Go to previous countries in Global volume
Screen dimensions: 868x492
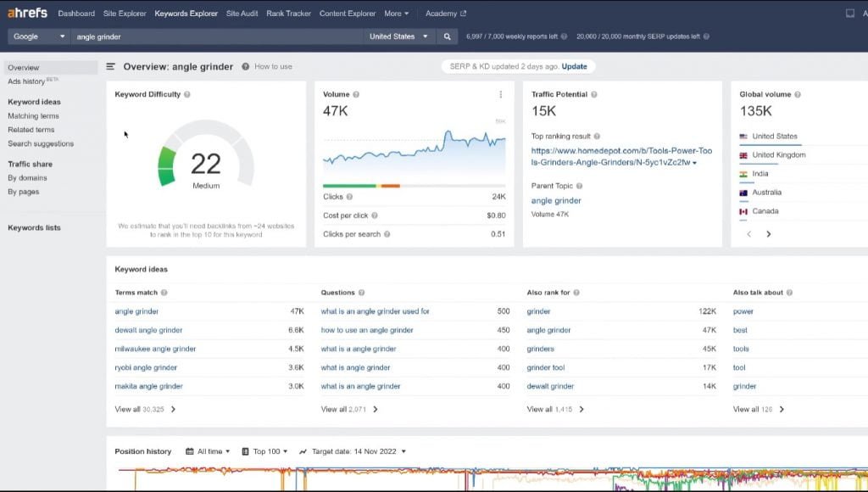pyautogui.click(x=749, y=234)
